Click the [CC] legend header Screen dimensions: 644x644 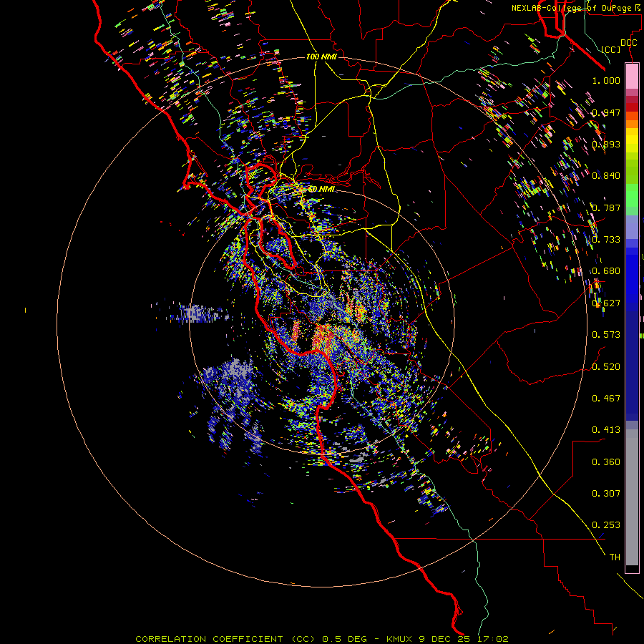(611, 49)
